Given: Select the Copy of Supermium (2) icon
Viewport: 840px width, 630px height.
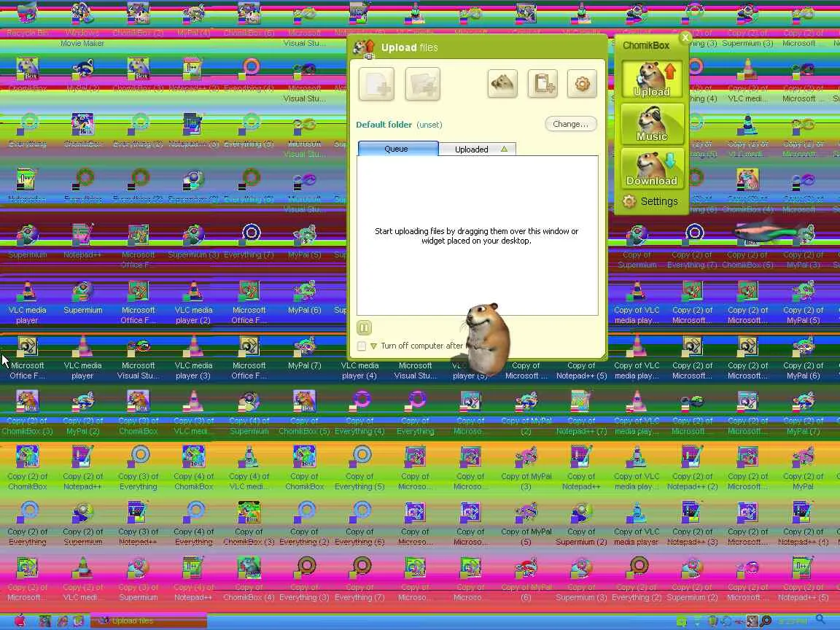Looking at the screenshot, I should point(581,524).
